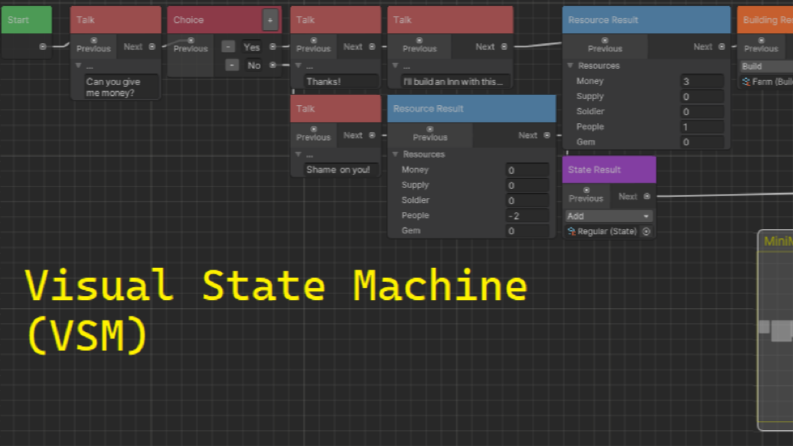Click Previous port on 'I'll build an Inn' Talk node
This screenshot has height=446, width=793.
419,40
